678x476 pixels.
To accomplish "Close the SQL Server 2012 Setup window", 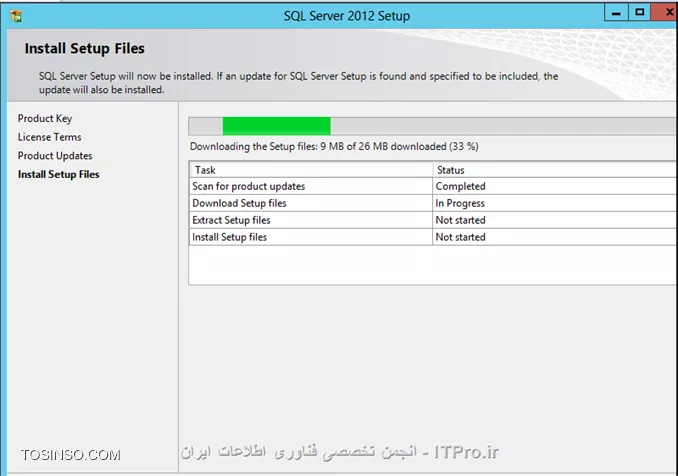I will click(x=666, y=13).
